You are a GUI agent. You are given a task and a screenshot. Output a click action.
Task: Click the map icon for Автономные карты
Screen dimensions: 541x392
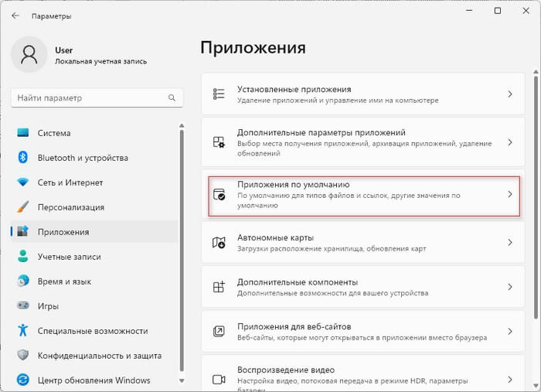pos(219,243)
